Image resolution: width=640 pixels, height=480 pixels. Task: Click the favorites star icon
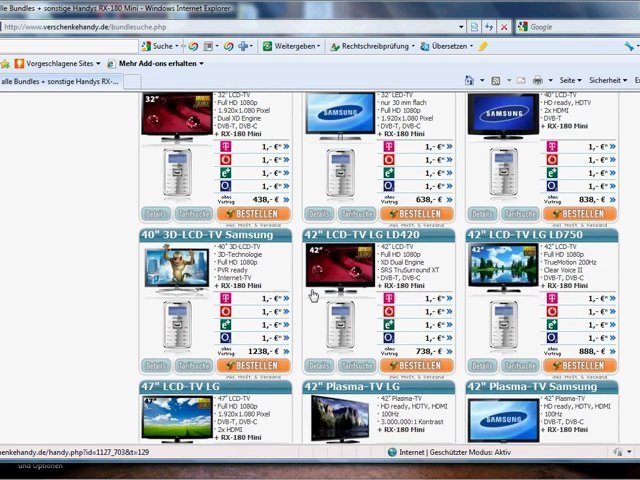coord(5,63)
